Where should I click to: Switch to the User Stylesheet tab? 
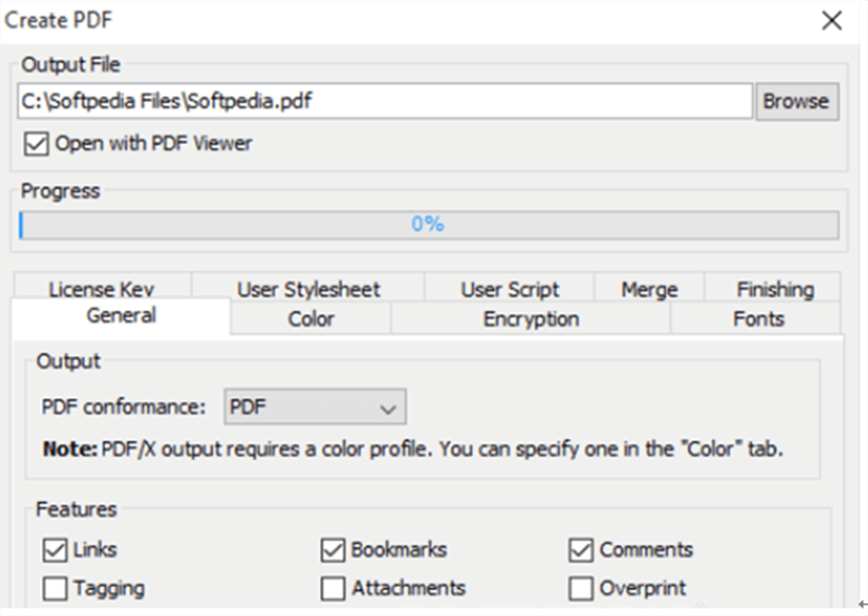(x=308, y=288)
